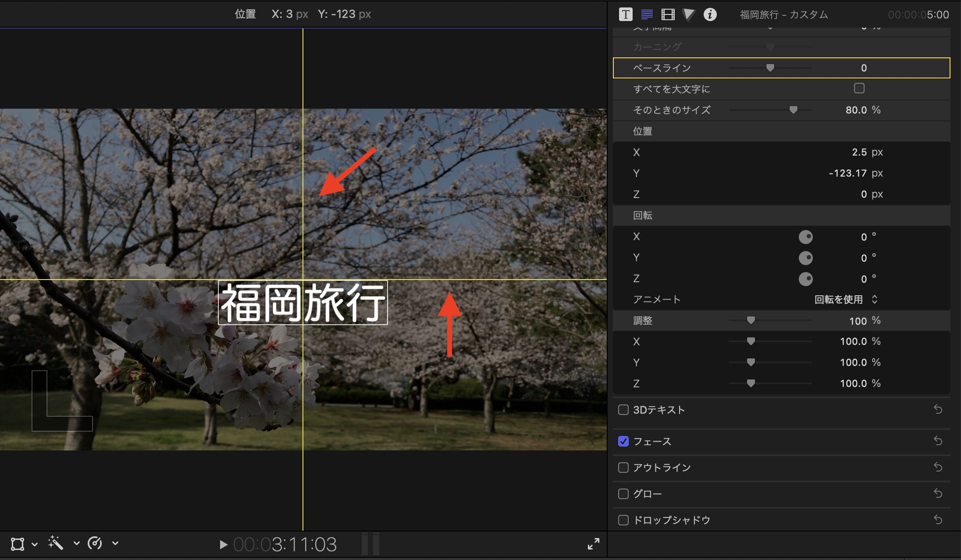This screenshot has height=560, width=961.
Task: Enable the 3Dテキスト checkbox
Action: (623, 410)
